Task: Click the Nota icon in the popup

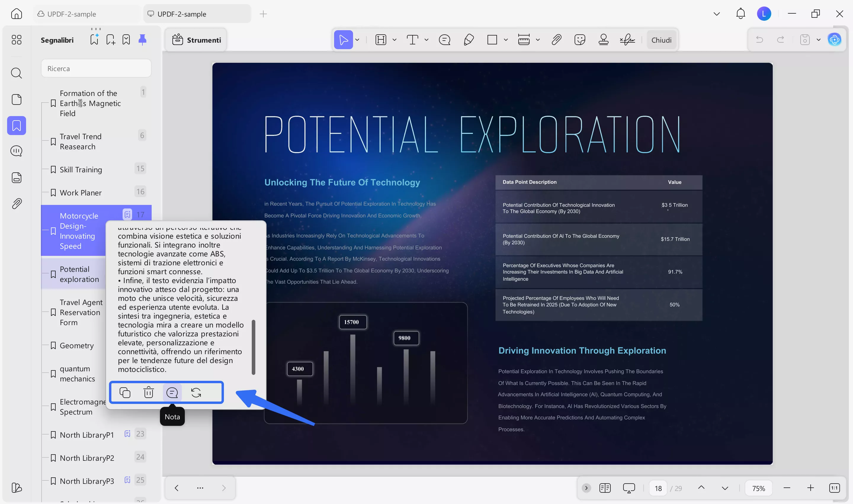Action: coord(172,393)
